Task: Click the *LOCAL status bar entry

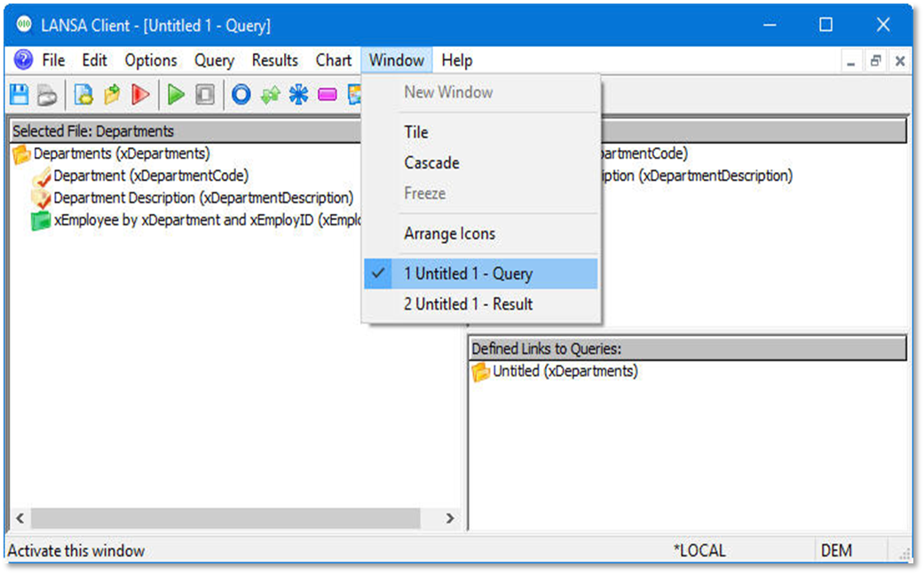Action: pyautogui.click(x=699, y=550)
